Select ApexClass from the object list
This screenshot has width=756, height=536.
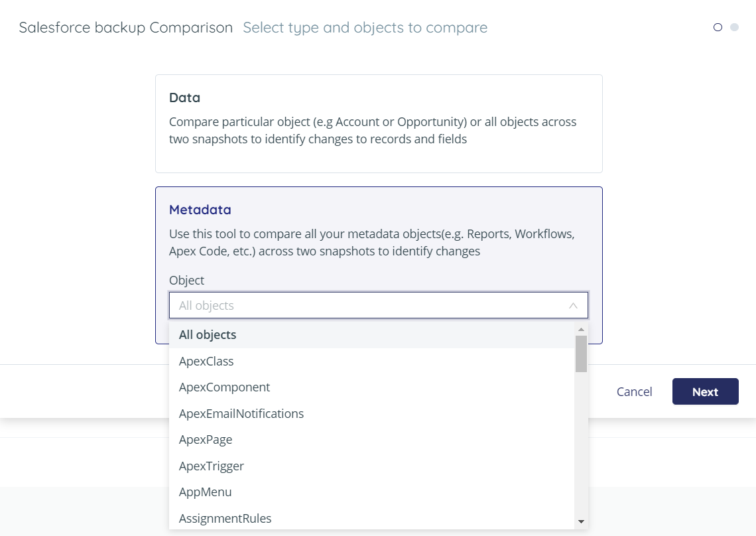click(x=206, y=361)
